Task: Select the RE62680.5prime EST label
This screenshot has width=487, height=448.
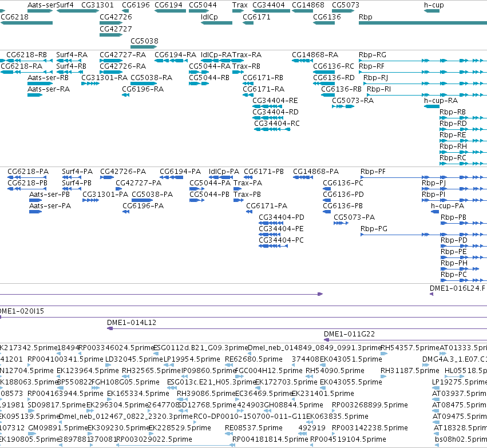Action: (x=254, y=359)
